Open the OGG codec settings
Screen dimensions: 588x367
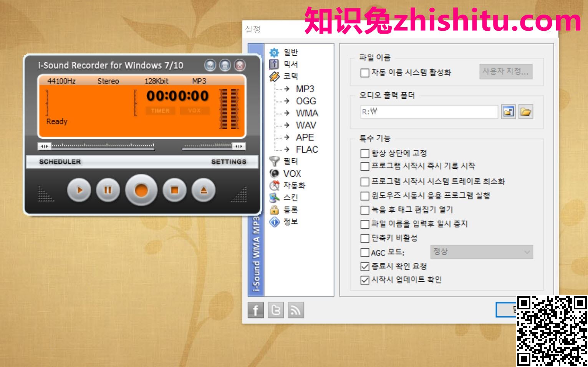[x=306, y=101]
